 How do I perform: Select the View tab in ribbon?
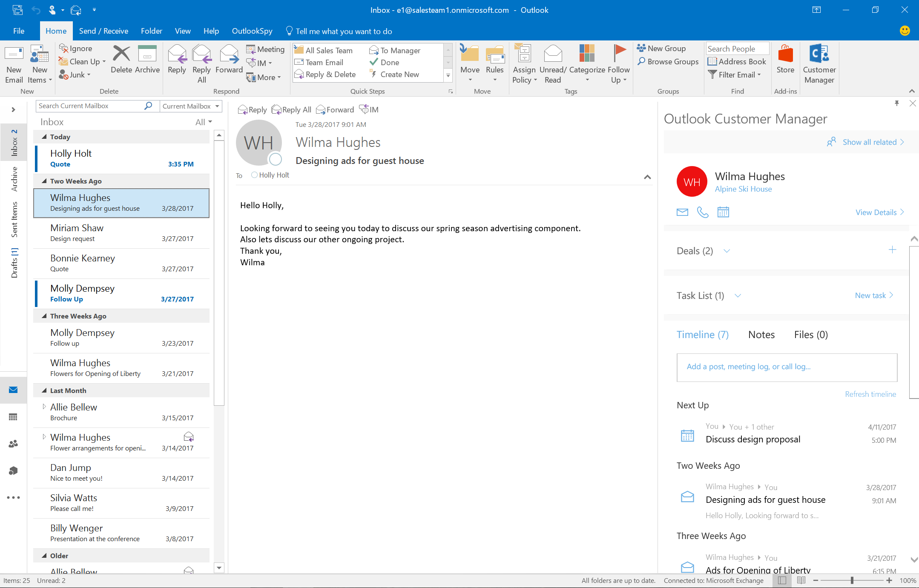point(182,31)
